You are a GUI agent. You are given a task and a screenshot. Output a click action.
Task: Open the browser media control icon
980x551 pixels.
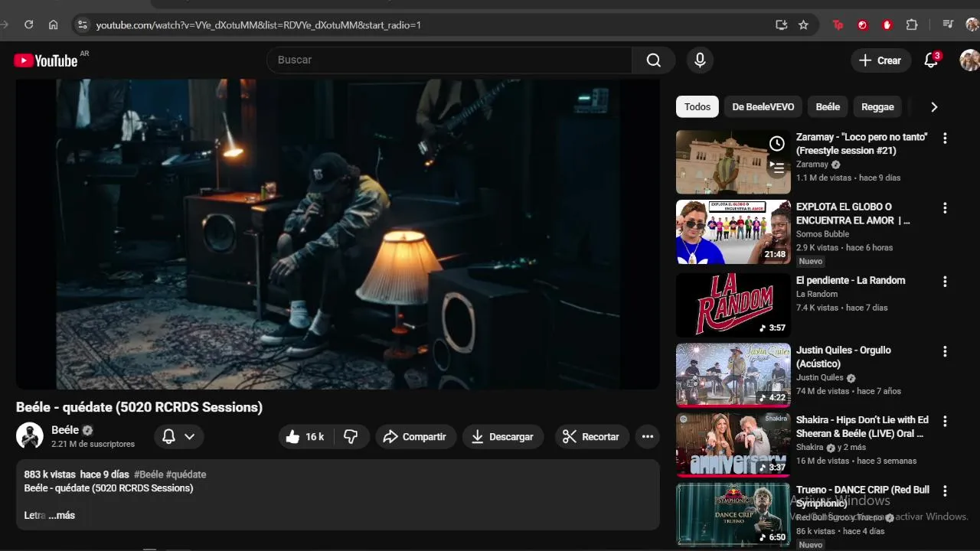pos(949,24)
